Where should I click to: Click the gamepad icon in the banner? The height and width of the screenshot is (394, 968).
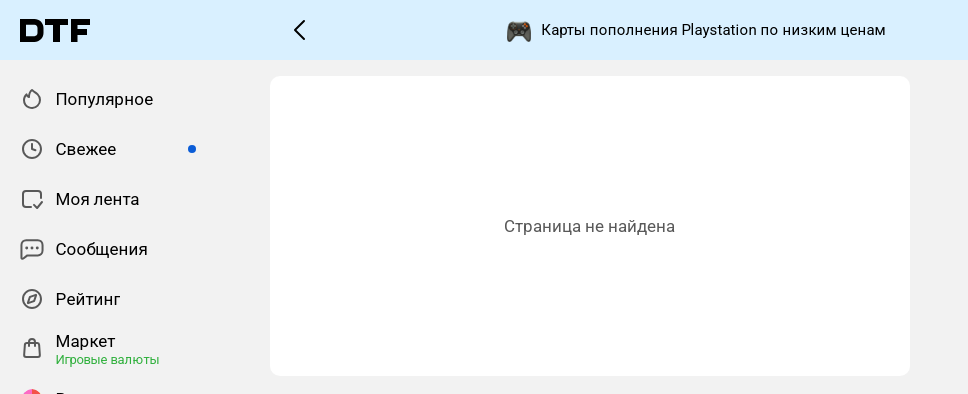click(519, 31)
